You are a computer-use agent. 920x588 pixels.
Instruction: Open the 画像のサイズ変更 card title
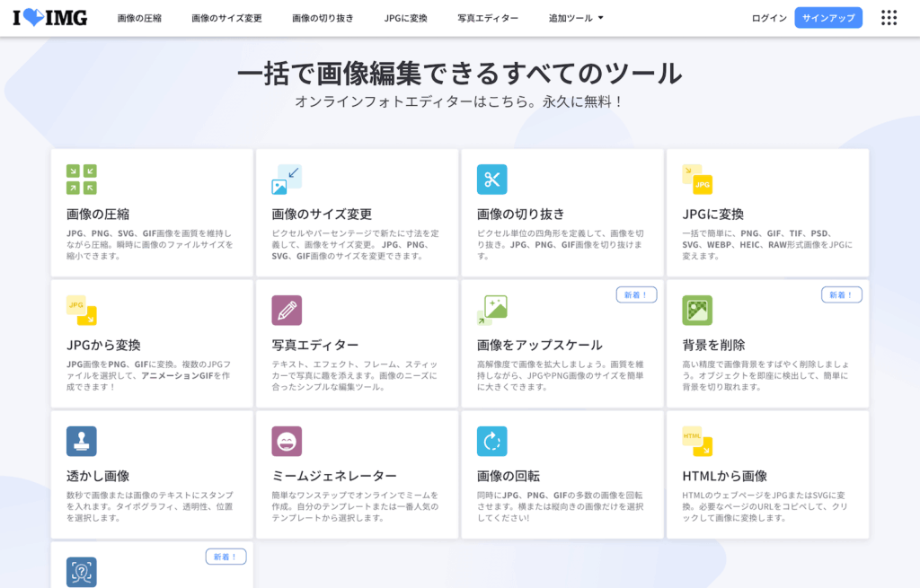coord(322,214)
